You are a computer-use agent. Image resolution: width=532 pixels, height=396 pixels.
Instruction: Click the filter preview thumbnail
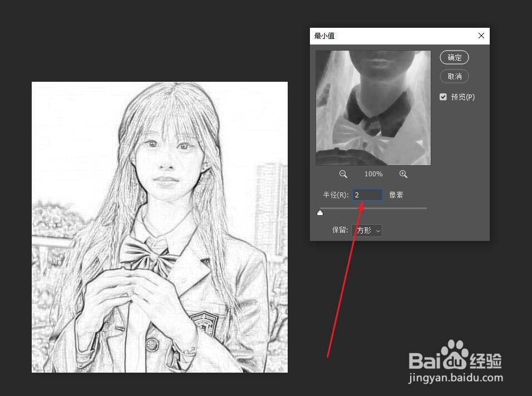(373, 107)
